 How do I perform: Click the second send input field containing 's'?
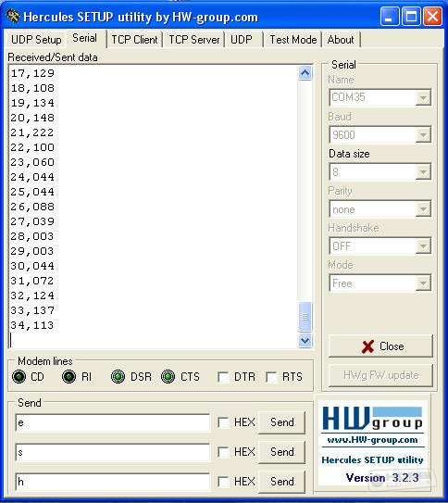(113, 452)
